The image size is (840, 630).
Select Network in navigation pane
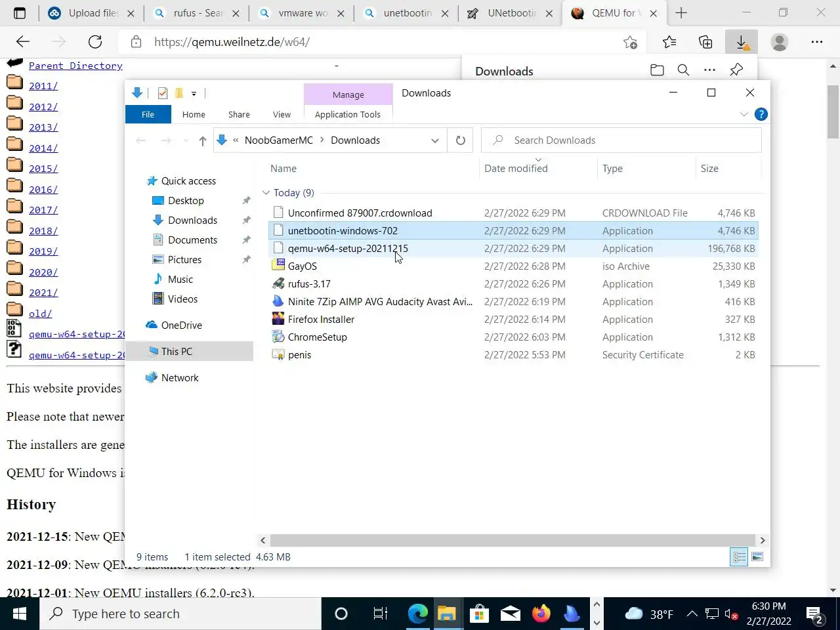click(180, 378)
